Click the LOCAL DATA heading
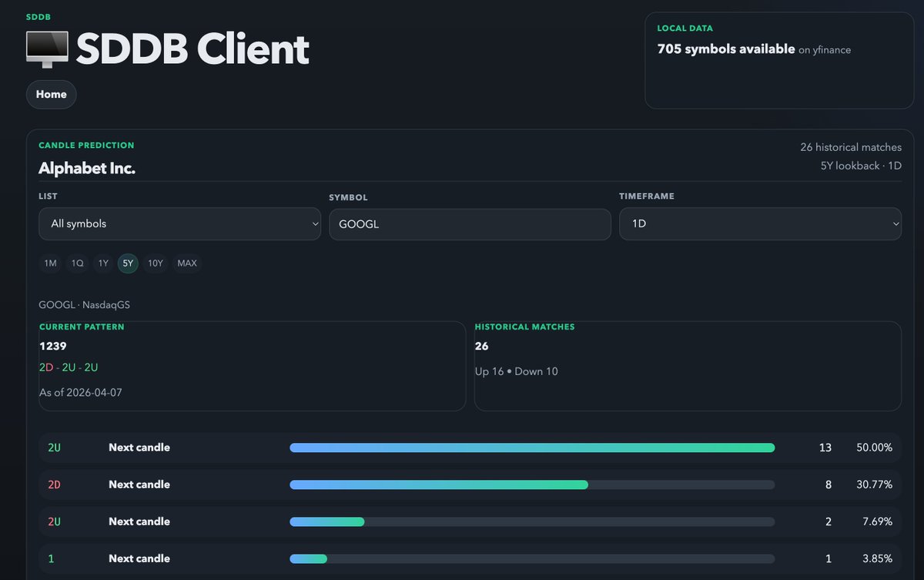 pyautogui.click(x=685, y=28)
